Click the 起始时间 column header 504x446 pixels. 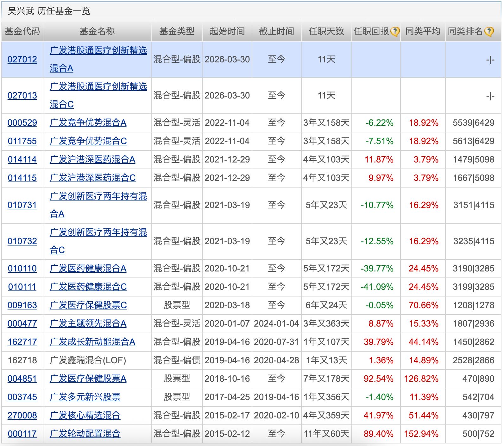click(x=227, y=31)
